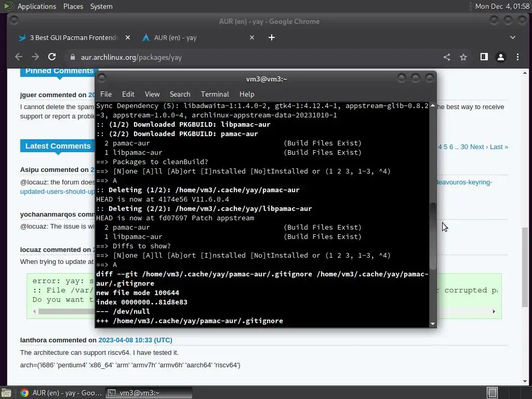Open lanthora comment date 2023-04-08 link

[135, 340]
